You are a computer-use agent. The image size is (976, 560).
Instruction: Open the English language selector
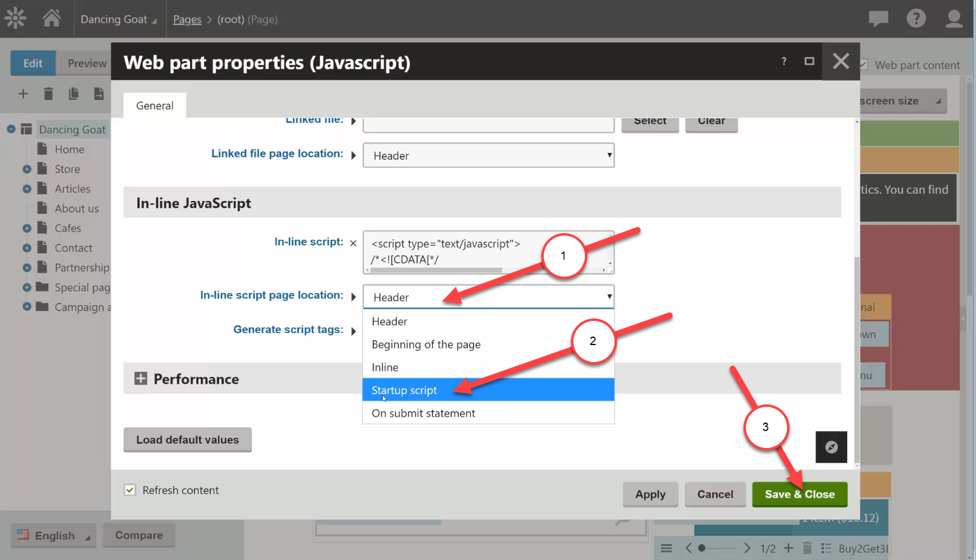(x=53, y=535)
